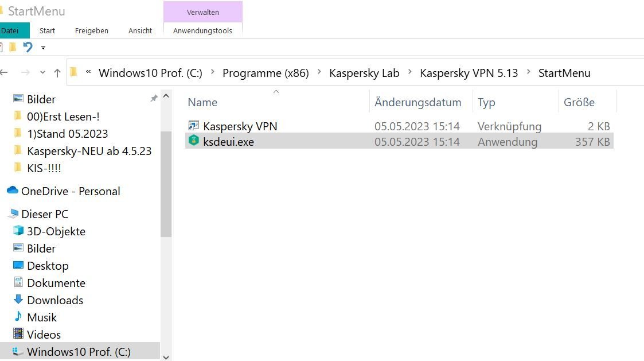Open the quick access toolbar customize dropdown

(x=43, y=48)
